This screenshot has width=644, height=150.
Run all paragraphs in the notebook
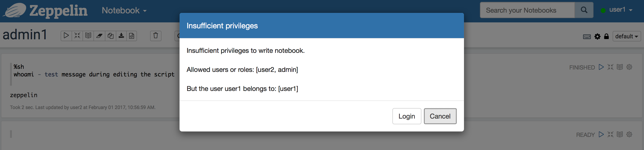[x=66, y=36]
